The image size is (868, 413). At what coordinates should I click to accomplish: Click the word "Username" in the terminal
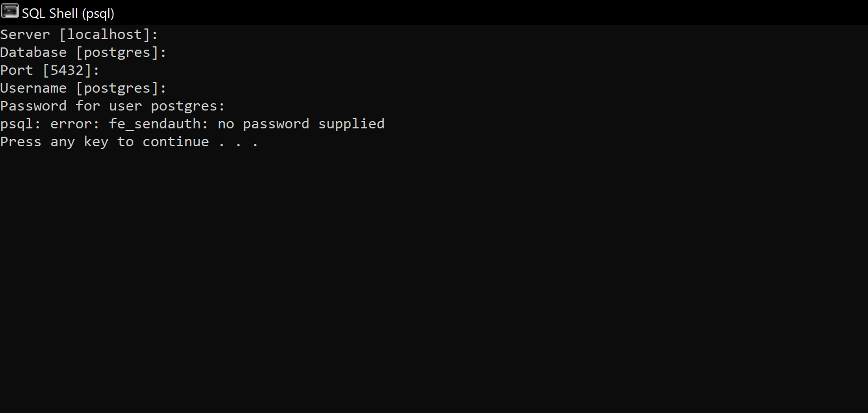(33, 88)
